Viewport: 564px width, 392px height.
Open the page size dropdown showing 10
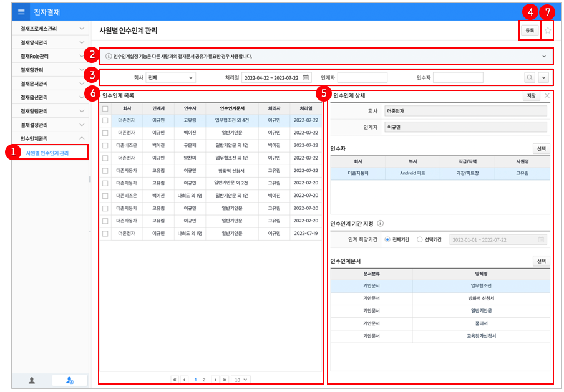[x=241, y=380]
